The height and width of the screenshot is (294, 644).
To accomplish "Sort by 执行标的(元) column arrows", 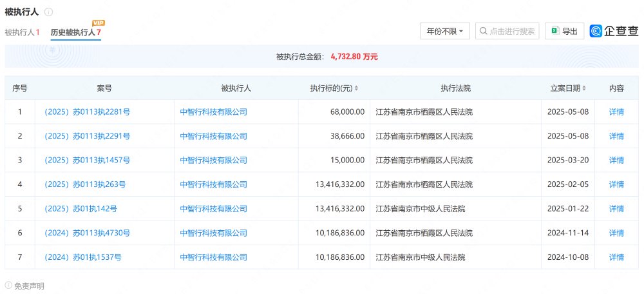I will tap(356, 88).
